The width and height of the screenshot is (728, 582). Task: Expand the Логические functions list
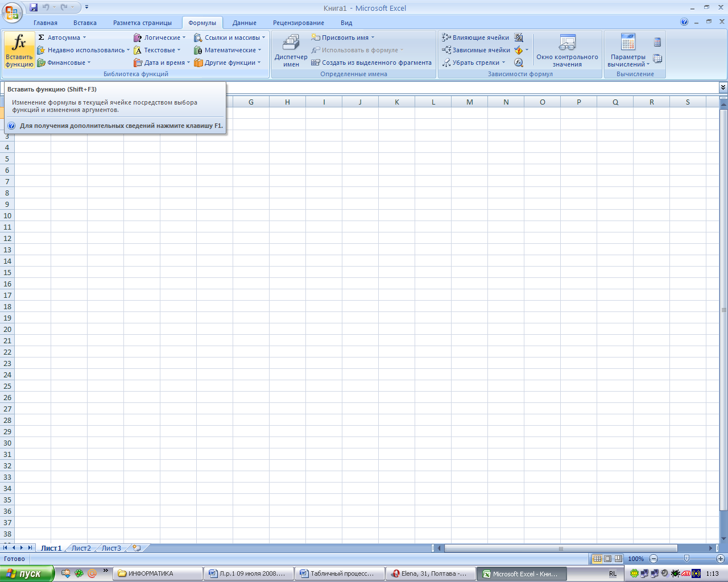pyautogui.click(x=159, y=38)
